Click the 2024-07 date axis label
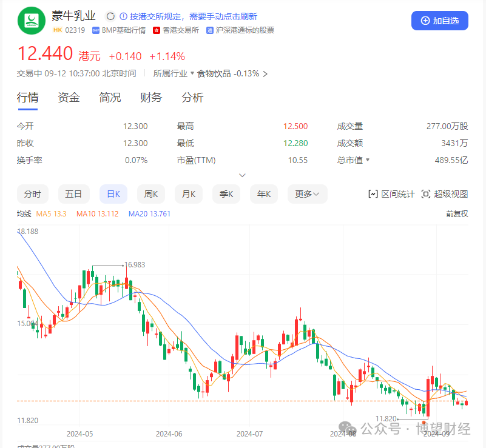The height and width of the screenshot is (448, 486). click(249, 434)
